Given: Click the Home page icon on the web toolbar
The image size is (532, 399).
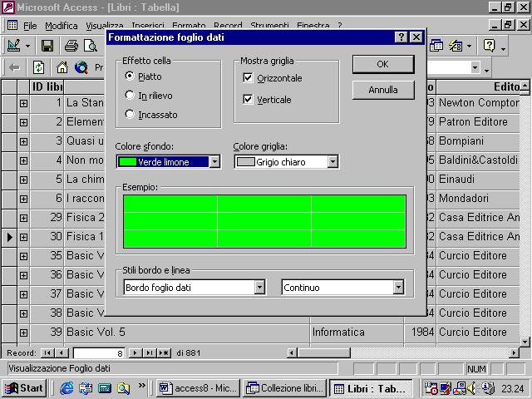Looking at the screenshot, I should [x=62, y=67].
